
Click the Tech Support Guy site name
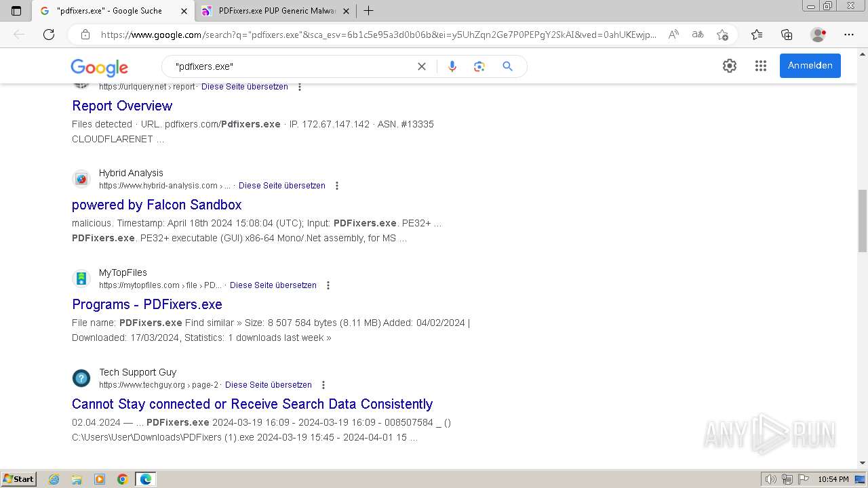coord(138,372)
